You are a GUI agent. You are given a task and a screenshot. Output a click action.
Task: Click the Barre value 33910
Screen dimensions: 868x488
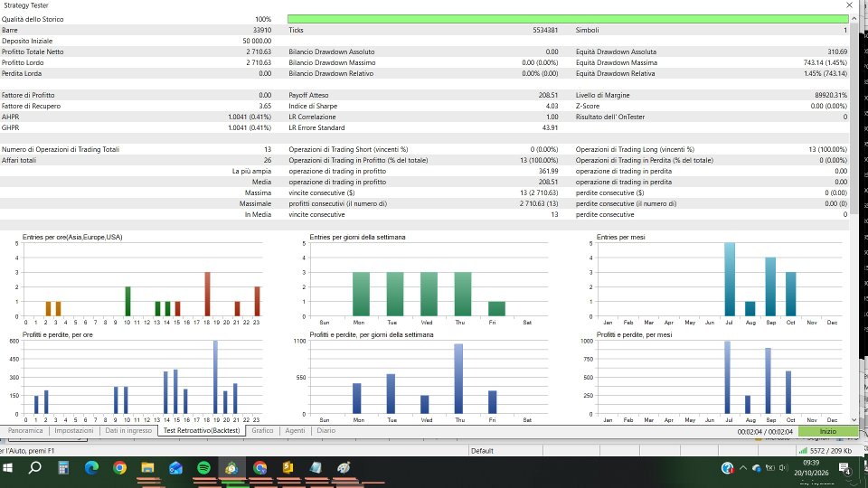tap(262, 30)
